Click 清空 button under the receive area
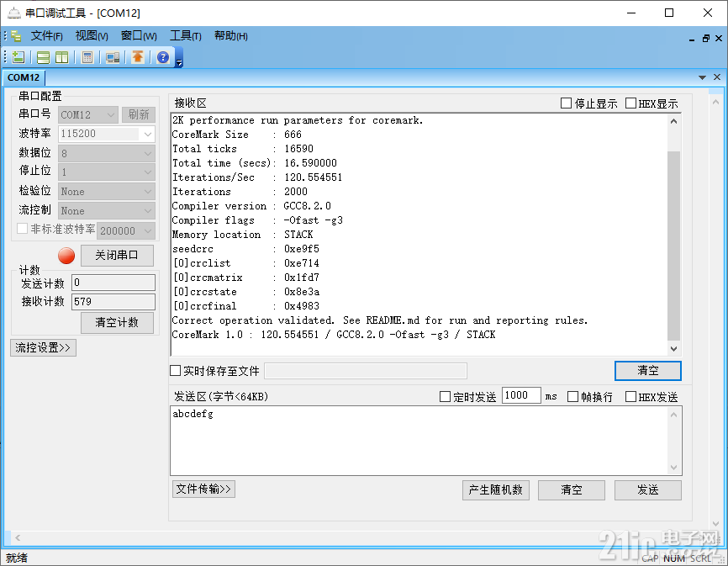728x566 pixels. (x=648, y=371)
